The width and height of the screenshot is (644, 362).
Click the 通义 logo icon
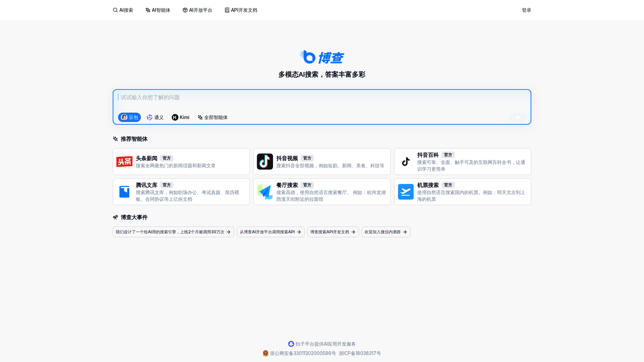149,117
